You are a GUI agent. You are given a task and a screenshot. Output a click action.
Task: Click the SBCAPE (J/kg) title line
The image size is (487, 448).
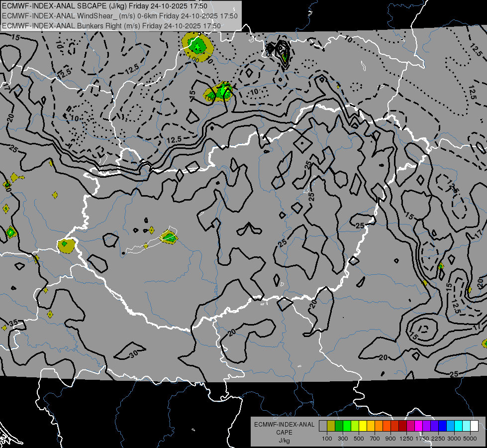point(104,6)
